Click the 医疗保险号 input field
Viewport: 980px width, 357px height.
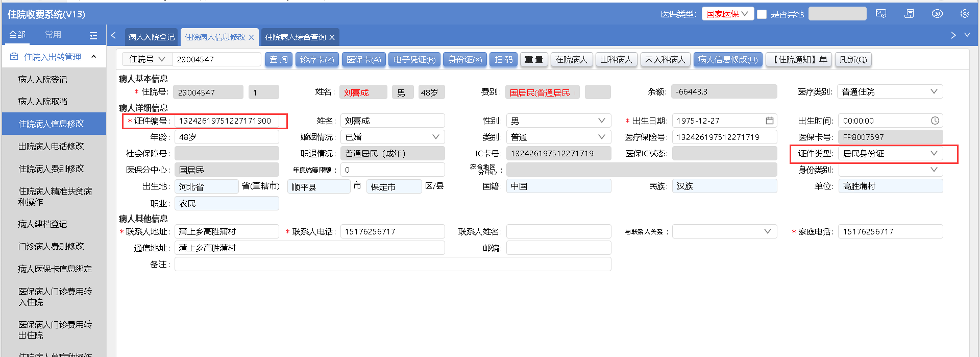click(724, 137)
